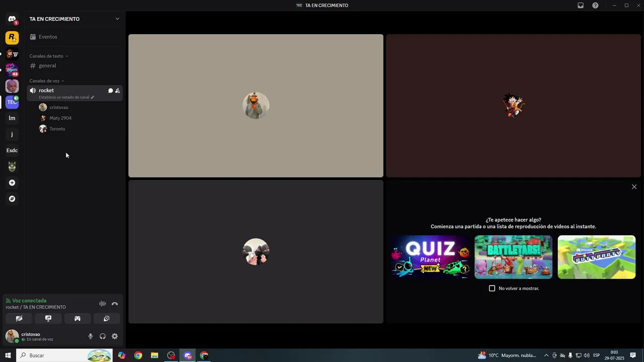Click the Goku avatar video tile
Viewport: 644px width, 362px height.
click(513, 106)
